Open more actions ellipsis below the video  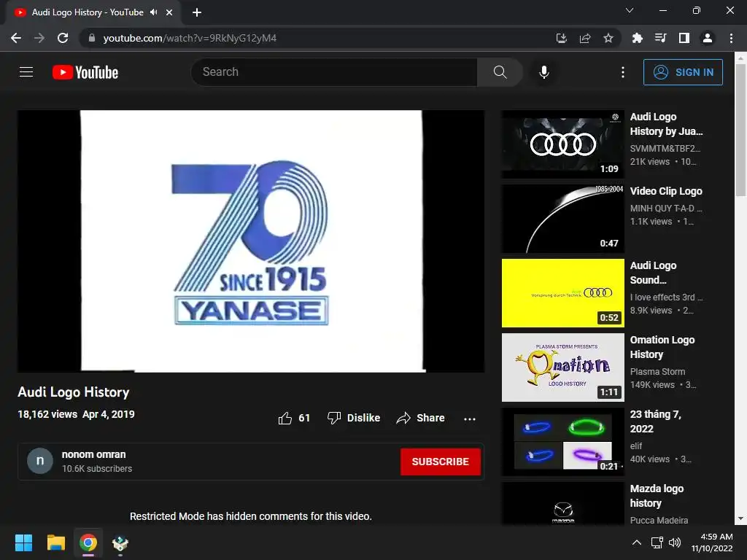coord(470,419)
